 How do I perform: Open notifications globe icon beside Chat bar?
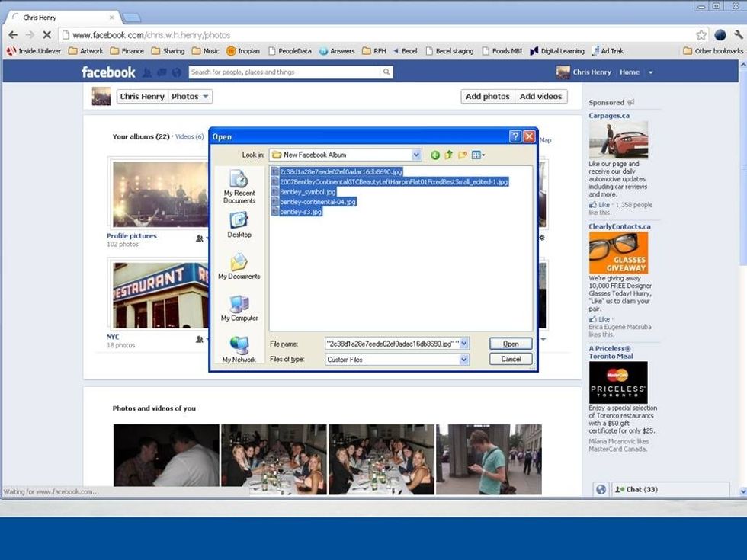point(601,489)
